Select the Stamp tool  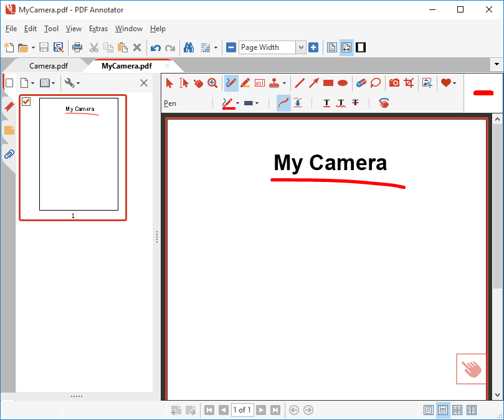pyautogui.click(x=275, y=82)
